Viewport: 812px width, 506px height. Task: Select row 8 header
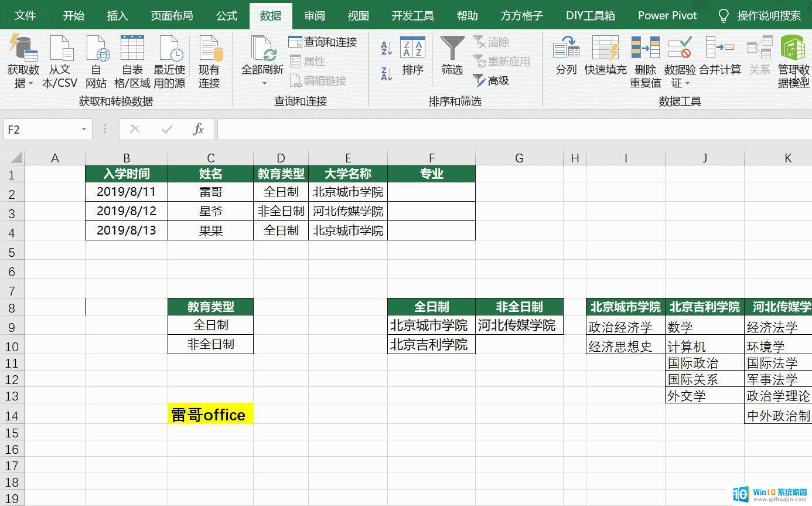pyautogui.click(x=12, y=307)
